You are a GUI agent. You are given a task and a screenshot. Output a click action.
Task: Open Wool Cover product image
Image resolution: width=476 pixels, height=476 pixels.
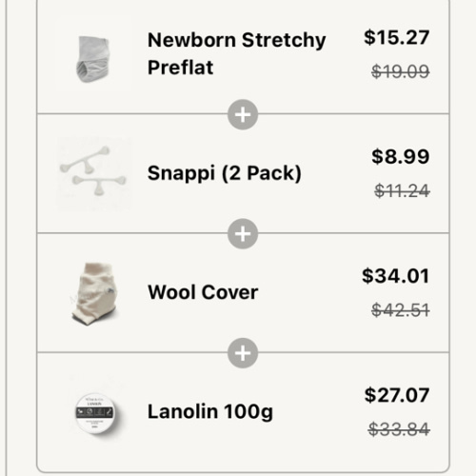pyautogui.click(x=94, y=293)
